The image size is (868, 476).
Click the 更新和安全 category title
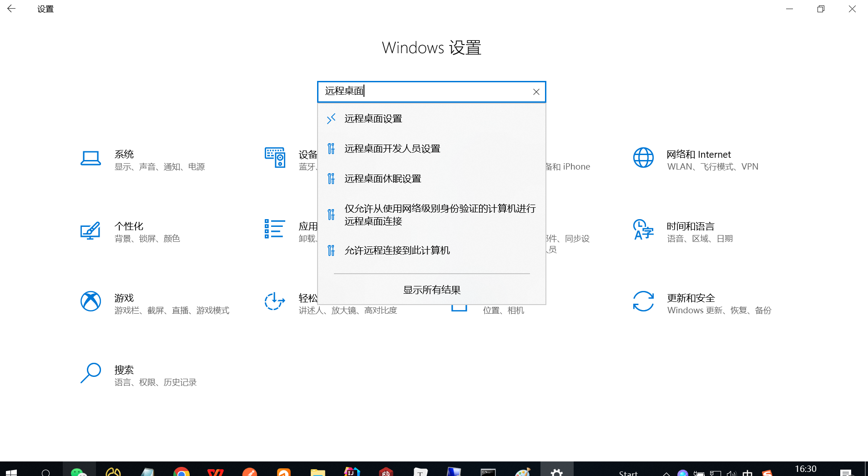click(x=691, y=298)
